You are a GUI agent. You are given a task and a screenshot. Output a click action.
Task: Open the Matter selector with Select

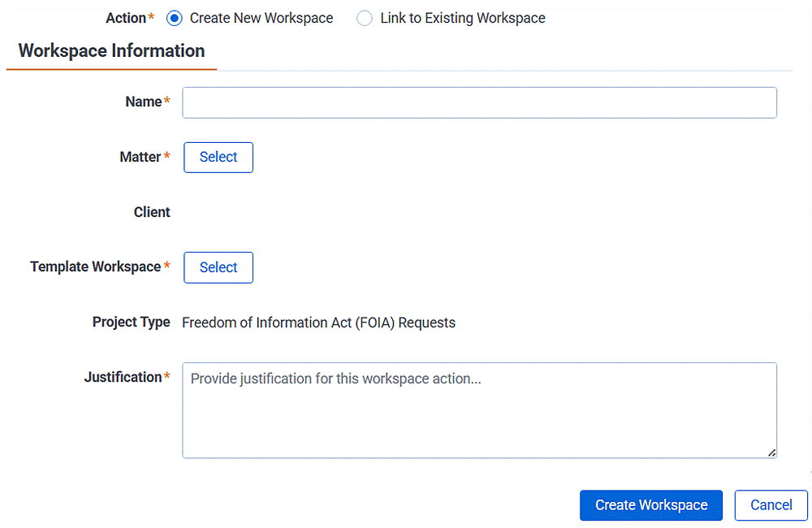click(218, 157)
